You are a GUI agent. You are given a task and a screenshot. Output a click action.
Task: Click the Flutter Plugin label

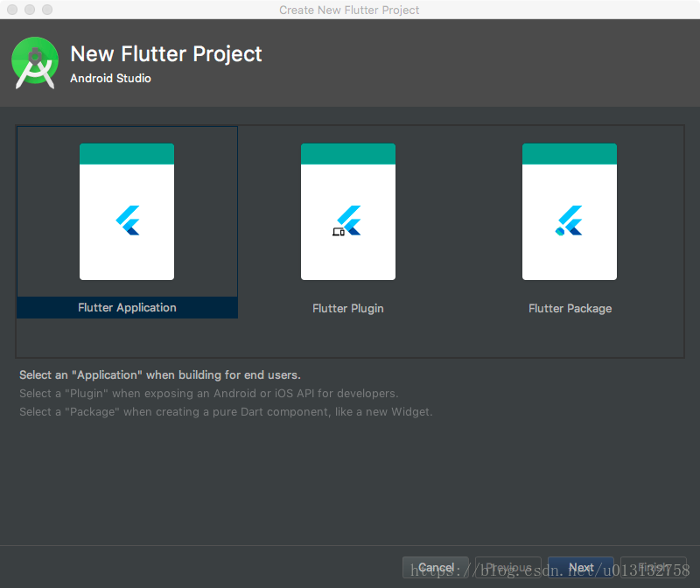(x=348, y=309)
